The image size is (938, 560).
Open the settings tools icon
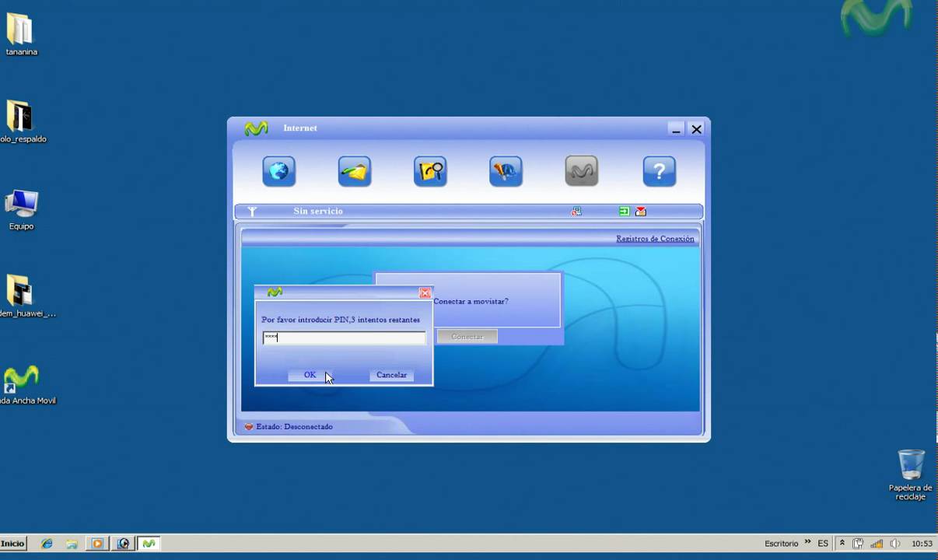pyautogui.click(x=506, y=171)
